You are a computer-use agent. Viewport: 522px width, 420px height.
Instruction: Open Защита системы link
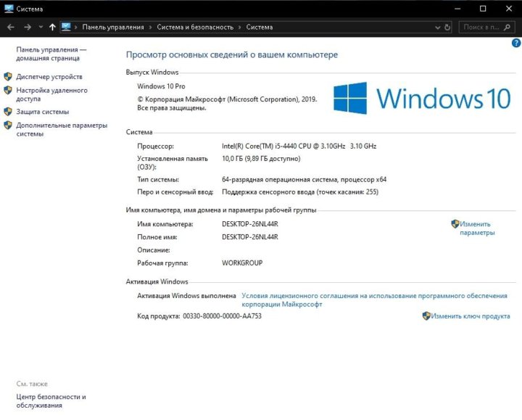click(43, 112)
